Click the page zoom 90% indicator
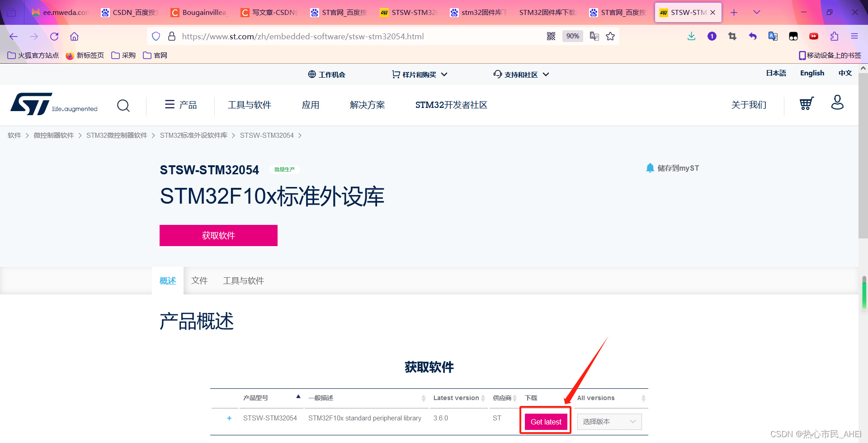The width and height of the screenshot is (868, 443). tap(572, 37)
